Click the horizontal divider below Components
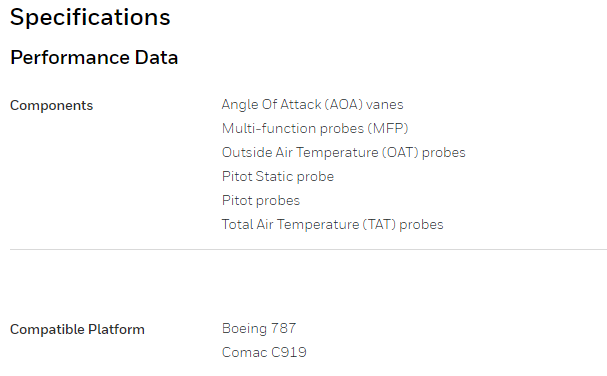 pos(309,250)
